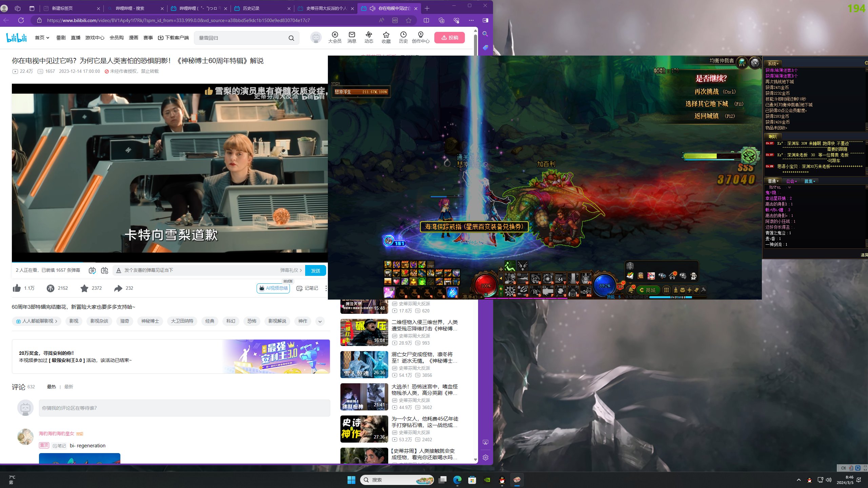This screenshot has width=868, height=488.
Task: Toggle game skill bar page arrow
Action: (x=501, y=279)
